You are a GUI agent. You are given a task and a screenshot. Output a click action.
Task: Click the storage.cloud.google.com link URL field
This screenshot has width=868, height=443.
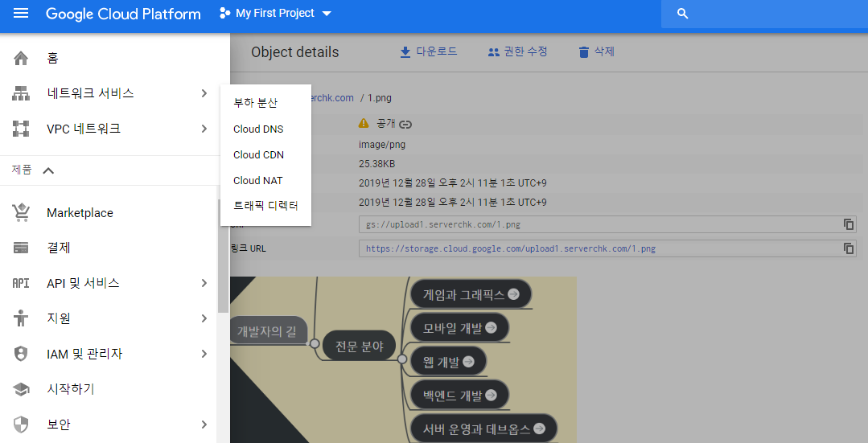[x=607, y=249]
